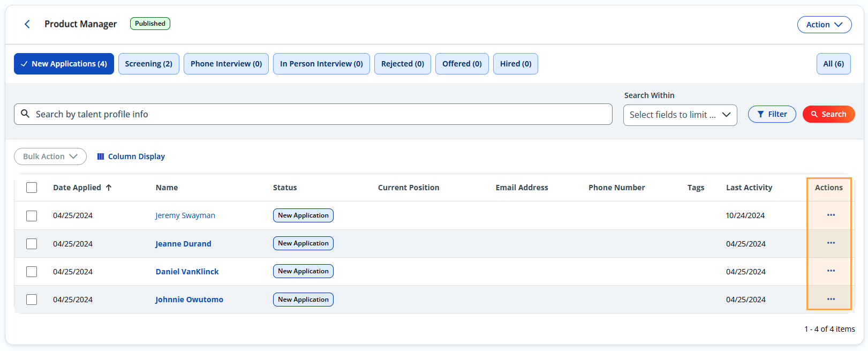This screenshot has height=351, width=868.
Task: Expand the Search Within fields dropdown
Action: (x=680, y=115)
